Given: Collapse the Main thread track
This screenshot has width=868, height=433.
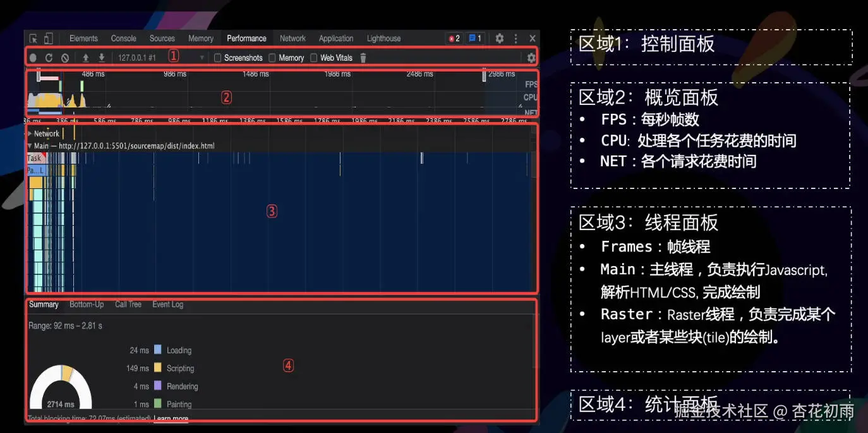Looking at the screenshot, I should [28, 145].
